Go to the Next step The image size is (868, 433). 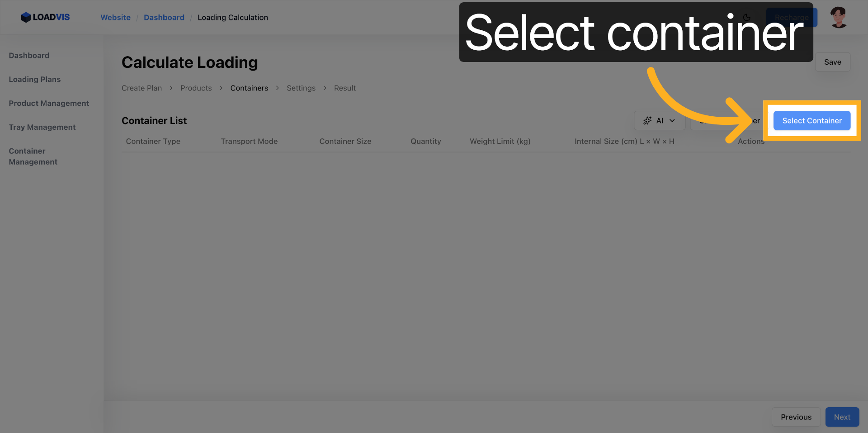842,417
